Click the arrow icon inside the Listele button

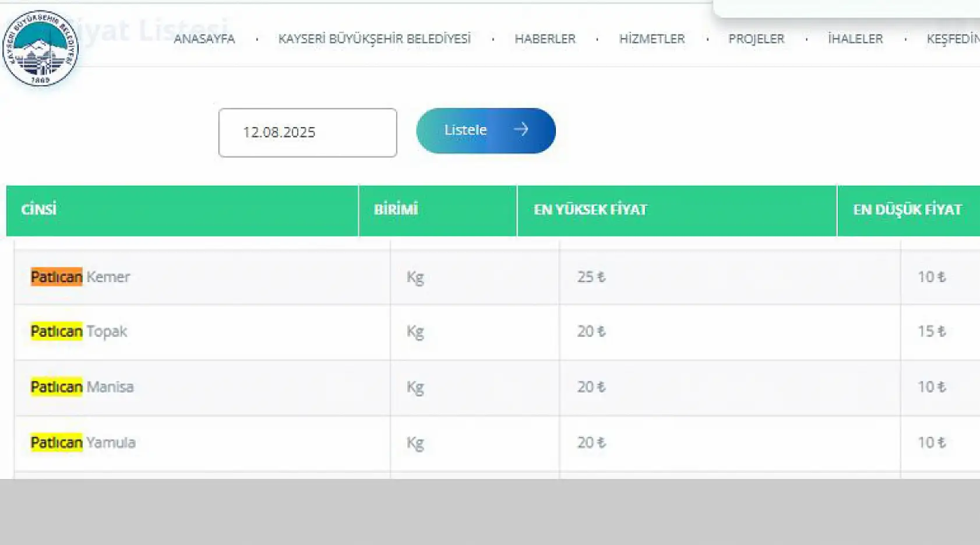[x=523, y=130]
